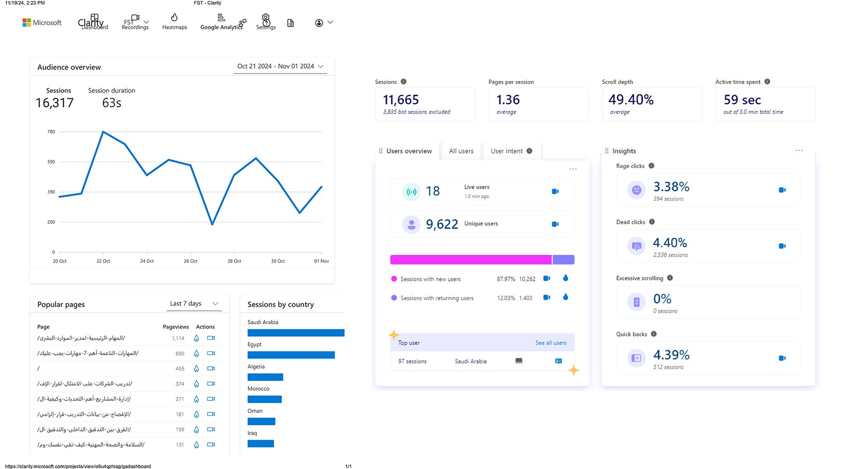Screen dimensions: 868x469
Task: Open Live users recordings camera icon
Action: [x=555, y=192]
